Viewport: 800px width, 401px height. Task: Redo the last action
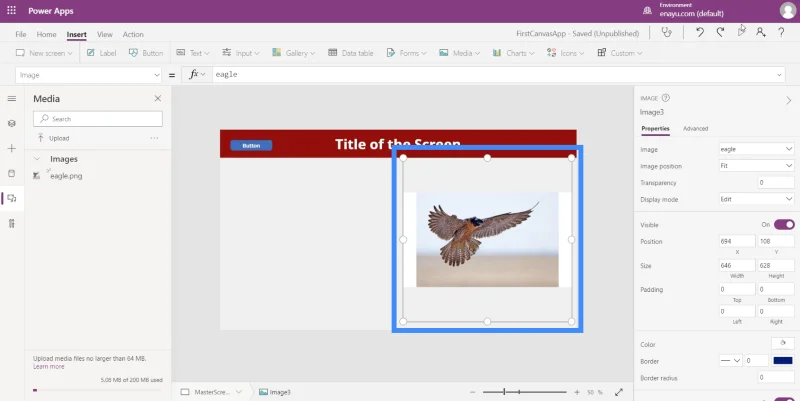point(720,33)
